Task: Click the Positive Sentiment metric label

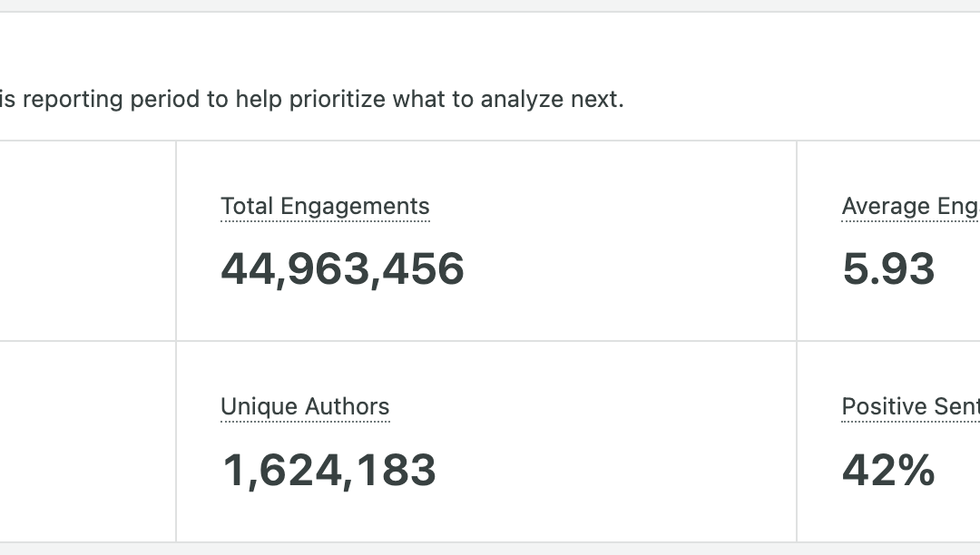Action: (911, 407)
